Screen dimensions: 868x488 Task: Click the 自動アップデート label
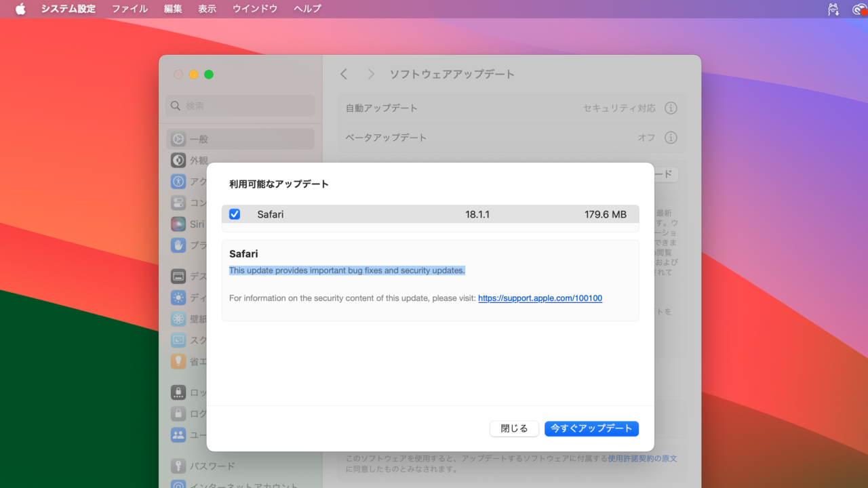pyautogui.click(x=382, y=108)
